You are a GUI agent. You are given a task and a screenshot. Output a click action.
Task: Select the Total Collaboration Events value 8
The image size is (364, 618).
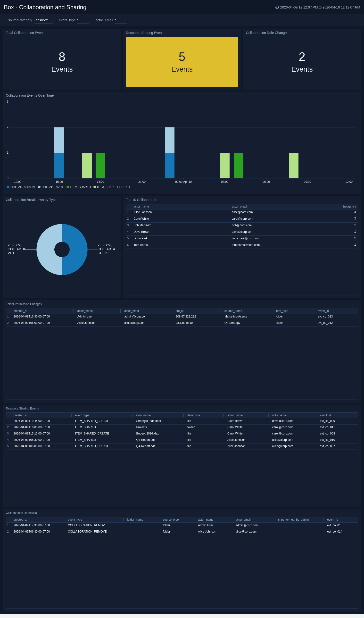[x=62, y=57]
